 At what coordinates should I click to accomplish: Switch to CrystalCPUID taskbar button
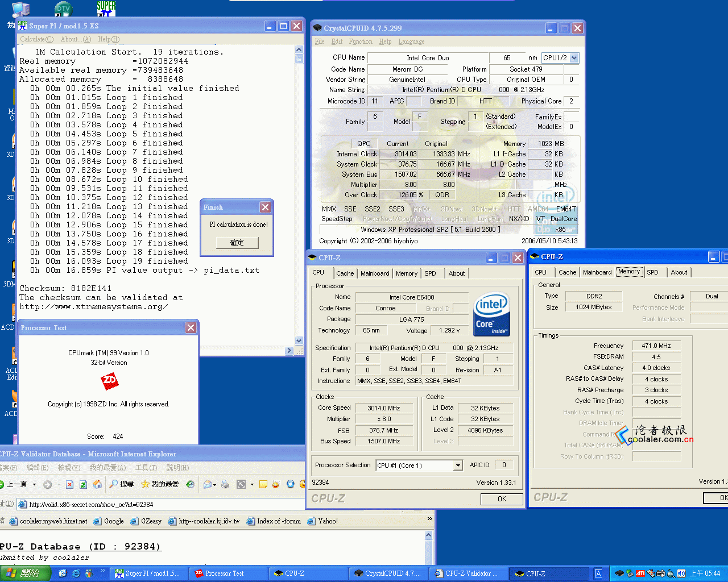(x=388, y=573)
